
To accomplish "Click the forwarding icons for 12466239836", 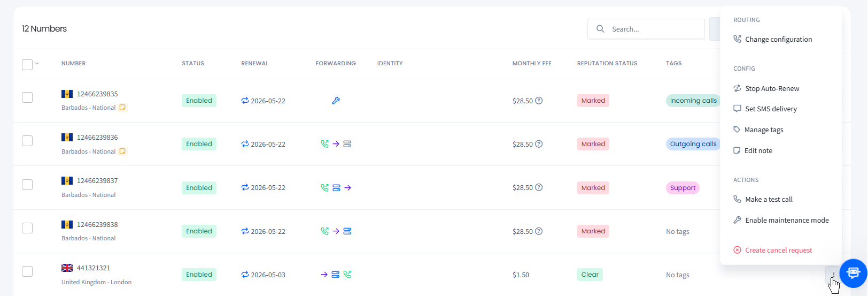I will click(x=336, y=144).
